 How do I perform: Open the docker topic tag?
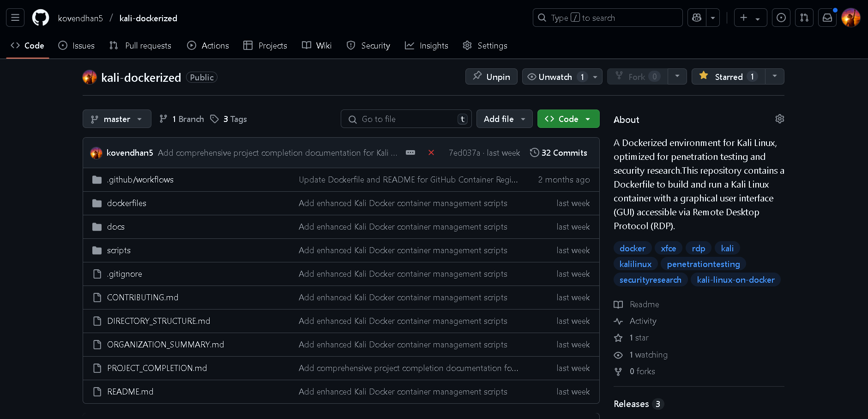633,248
